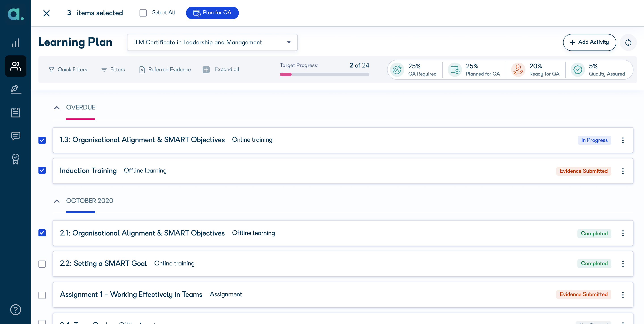644x324 pixels.
Task: Open the Filters option
Action: [113, 70]
